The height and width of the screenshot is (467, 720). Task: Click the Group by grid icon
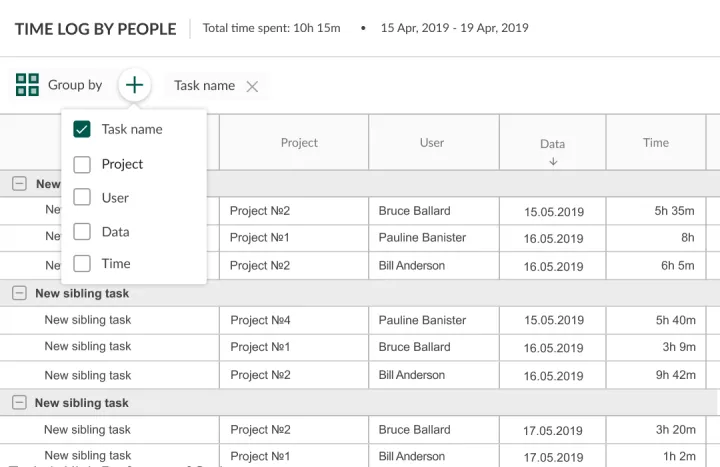click(x=27, y=85)
